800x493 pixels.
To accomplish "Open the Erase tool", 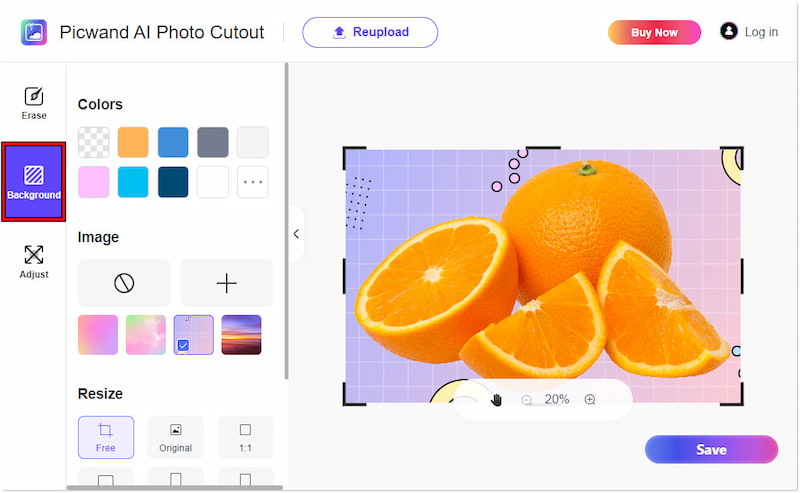I will coord(34,103).
